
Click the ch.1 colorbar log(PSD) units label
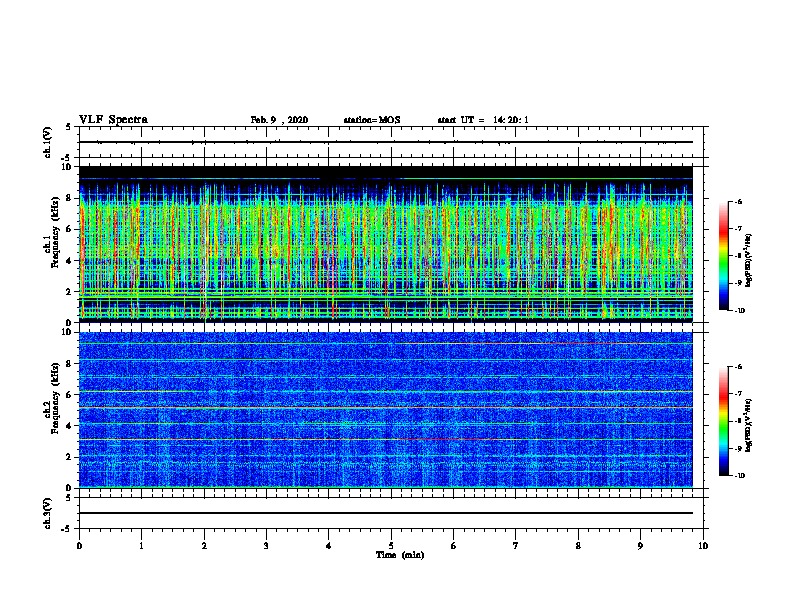749,261
